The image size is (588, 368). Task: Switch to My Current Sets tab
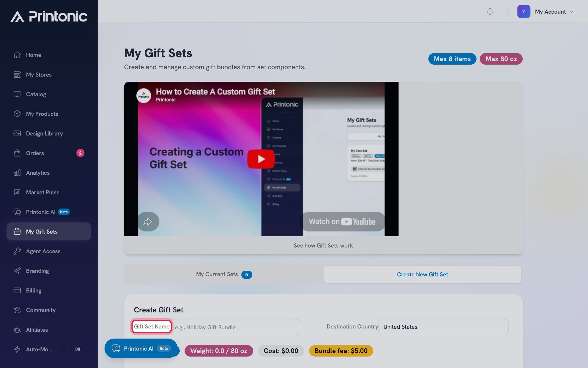pos(224,274)
